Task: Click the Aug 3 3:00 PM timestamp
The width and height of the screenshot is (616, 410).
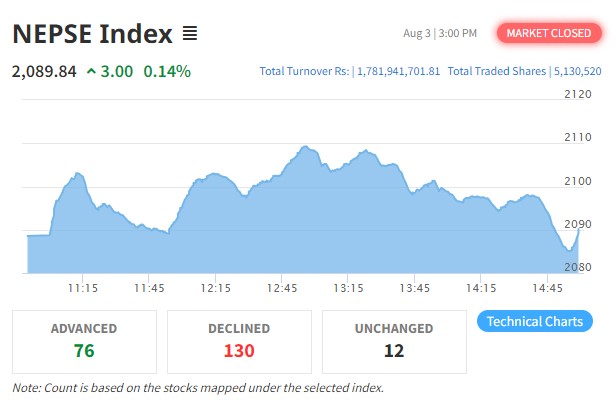Action: [x=440, y=33]
